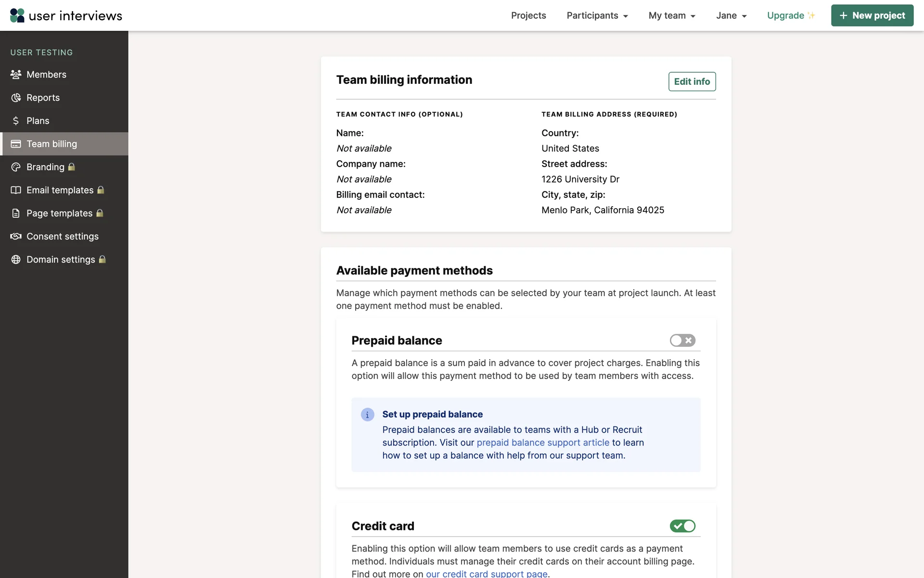Start a New project
This screenshot has height=578, width=924.
coord(872,15)
